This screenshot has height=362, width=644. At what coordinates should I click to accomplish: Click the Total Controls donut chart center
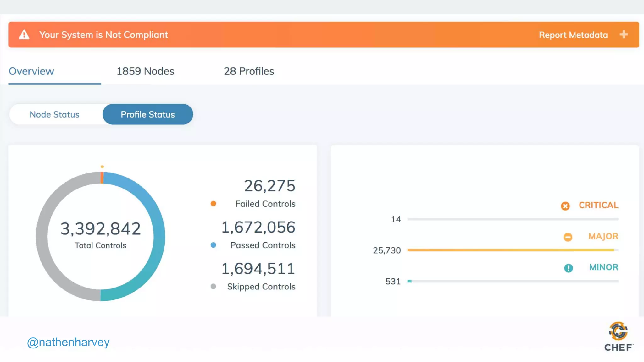(100, 236)
